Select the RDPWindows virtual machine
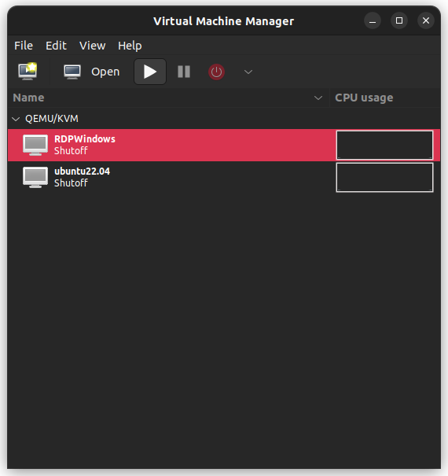 tap(224, 145)
